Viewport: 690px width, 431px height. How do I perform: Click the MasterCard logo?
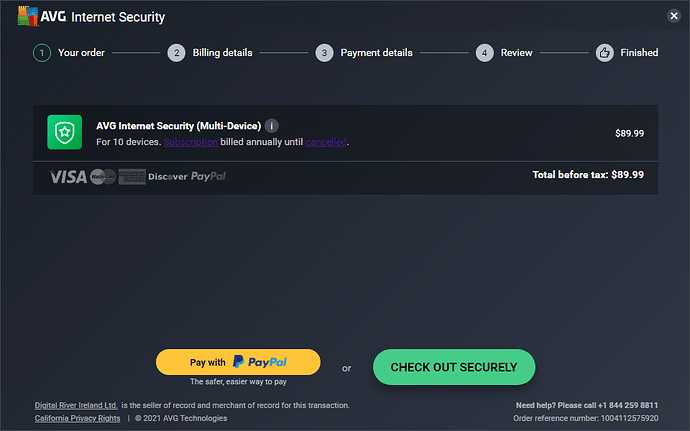102,176
